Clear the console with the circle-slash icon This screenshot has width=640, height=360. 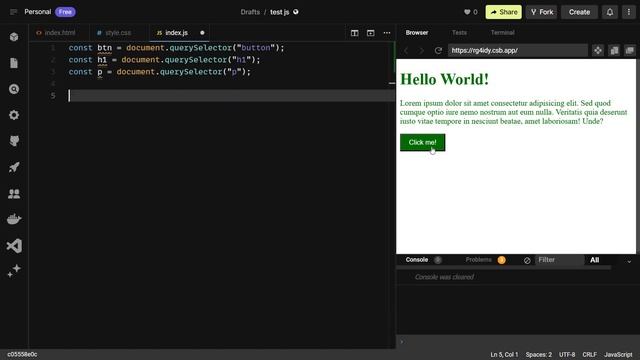[527, 260]
